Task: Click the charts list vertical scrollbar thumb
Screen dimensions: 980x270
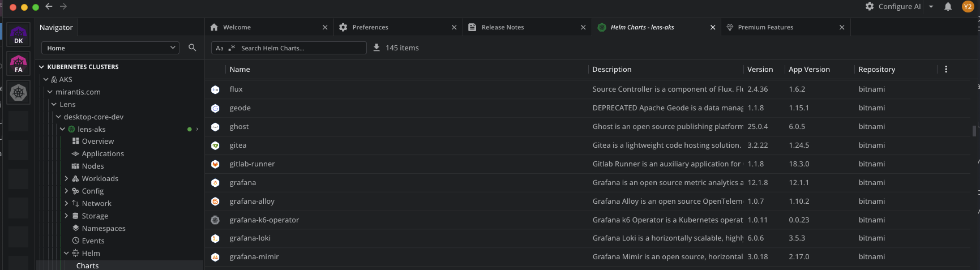Action: coord(974,131)
